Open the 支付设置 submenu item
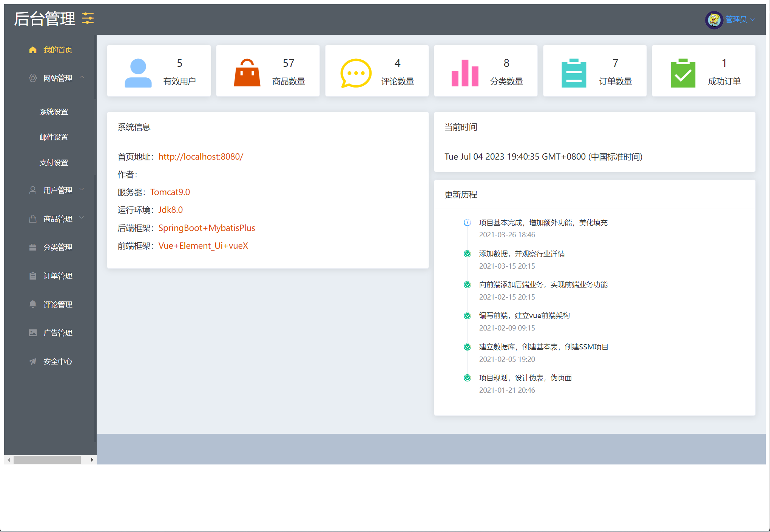The image size is (770, 532). [54, 163]
